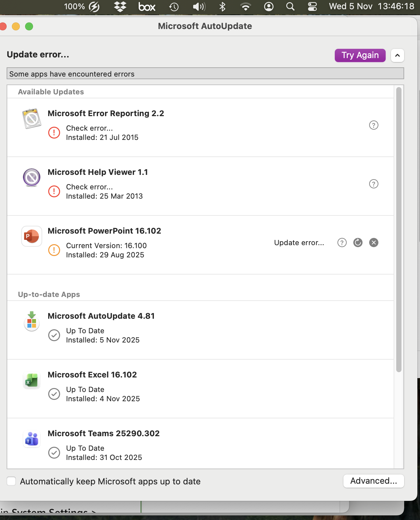
Task: Open the Advanced... settings
Action: [374, 481]
